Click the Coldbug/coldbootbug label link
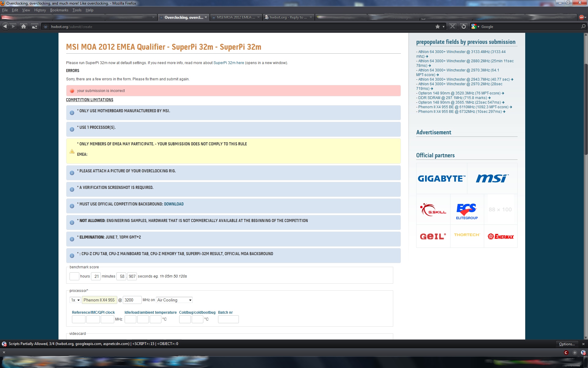588x368 pixels. tap(197, 312)
